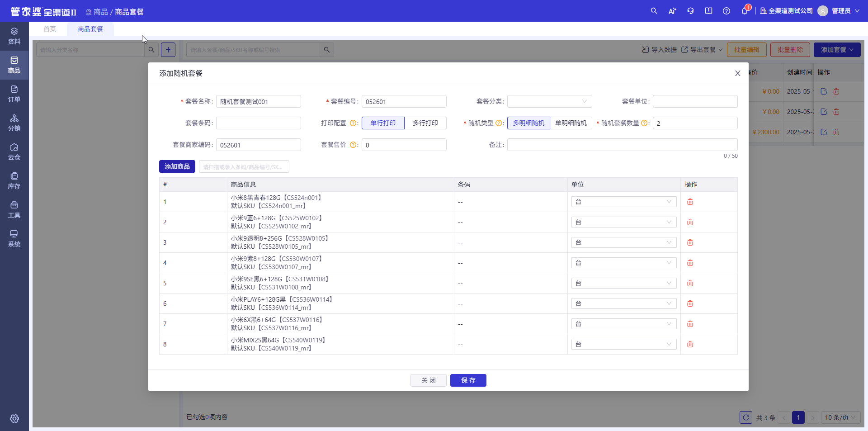Click the 套餐单位 input field
The image size is (868, 431).
(x=695, y=101)
